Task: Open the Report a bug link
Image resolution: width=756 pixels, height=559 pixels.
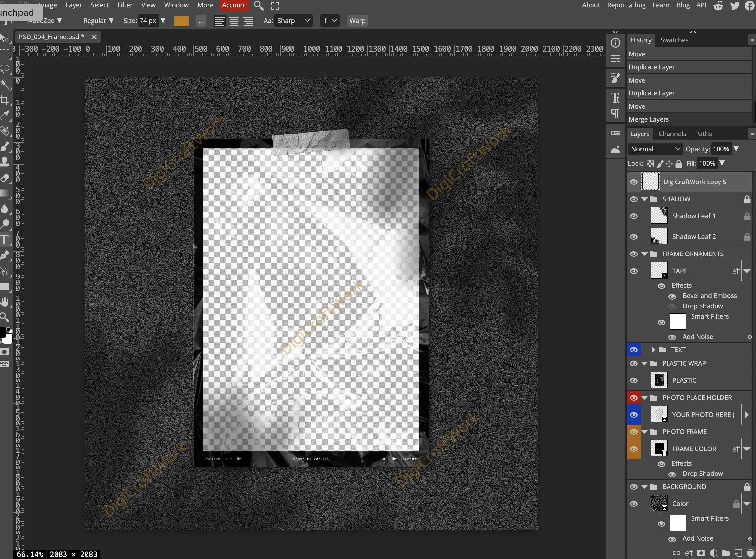Action: [626, 5]
